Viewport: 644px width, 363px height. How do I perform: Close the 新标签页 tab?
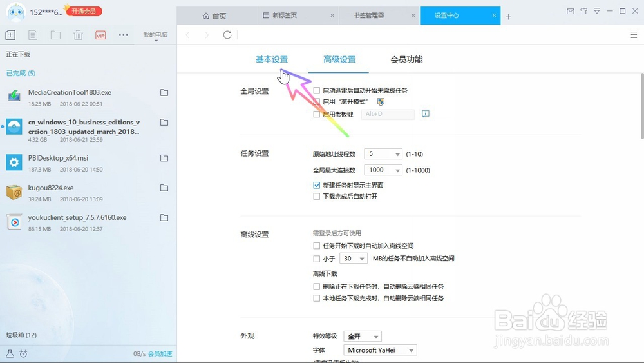point(332,15)
